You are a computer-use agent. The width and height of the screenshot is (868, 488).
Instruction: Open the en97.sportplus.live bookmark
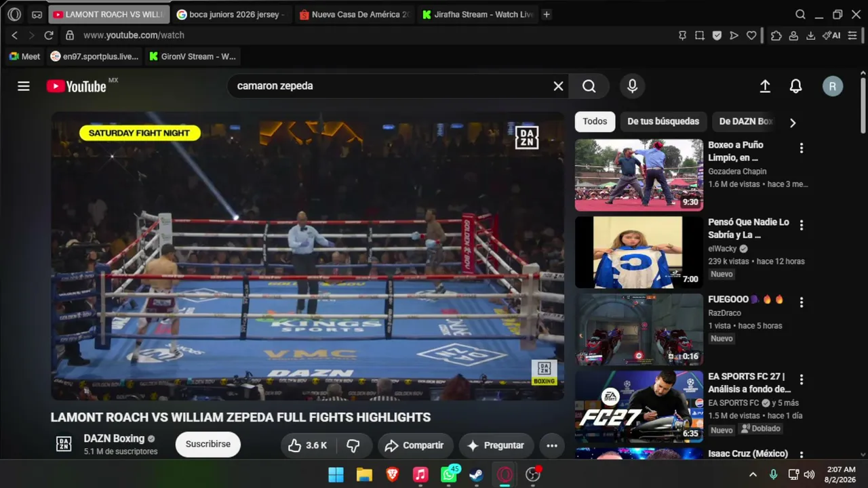point(94,56)
